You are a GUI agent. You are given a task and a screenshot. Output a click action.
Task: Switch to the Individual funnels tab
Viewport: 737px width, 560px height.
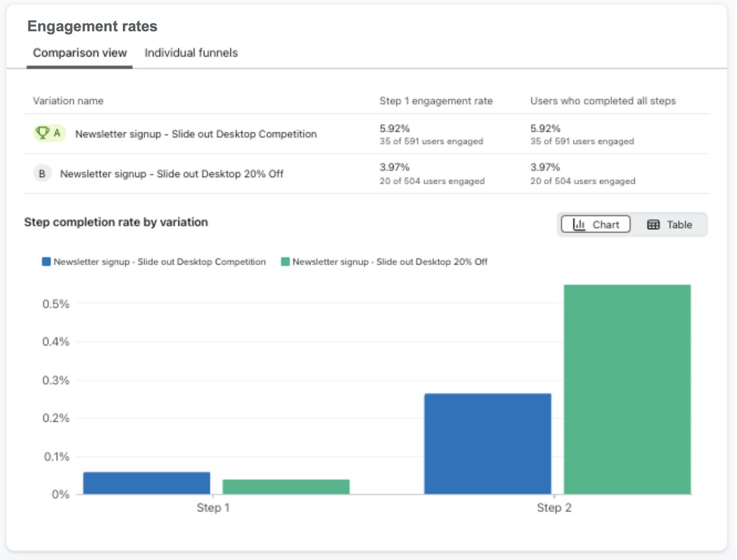tap(190, 53)
